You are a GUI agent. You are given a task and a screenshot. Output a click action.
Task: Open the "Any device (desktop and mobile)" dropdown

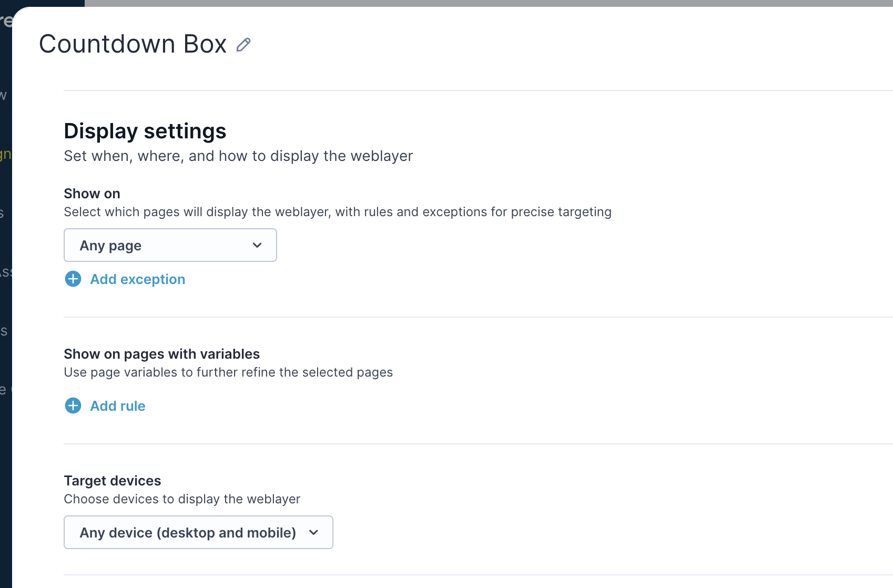click(x=198, y=532)
